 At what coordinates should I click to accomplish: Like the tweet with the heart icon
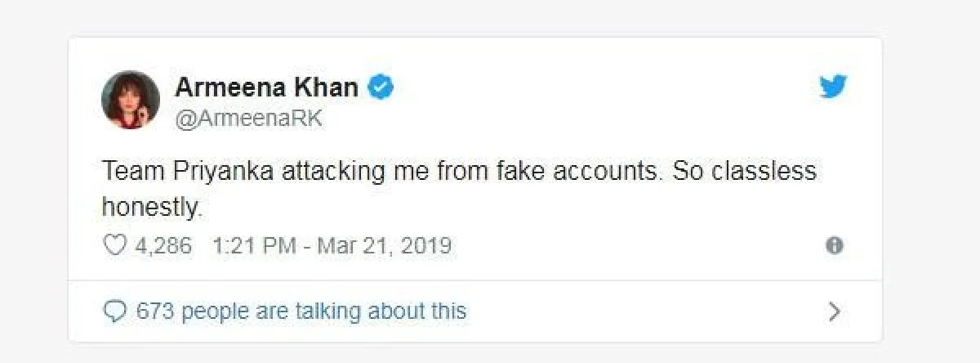coord(114,245)
